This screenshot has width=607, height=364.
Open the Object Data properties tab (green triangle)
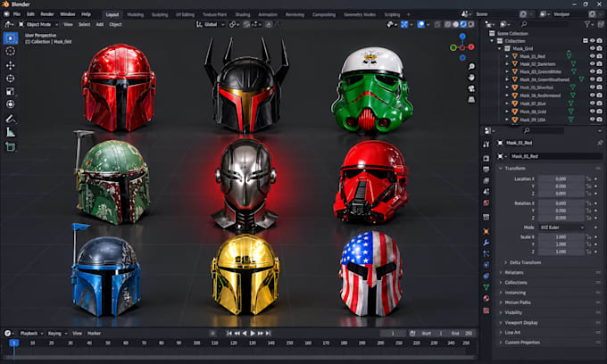tap(486, 287)
